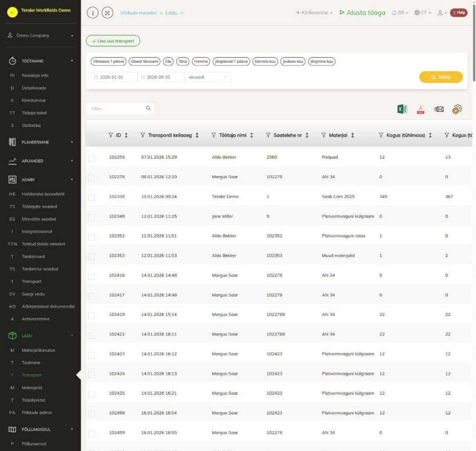This screenshot has height=451, width=476.
Task: Expand the ARUANDED sidebar section
Action: click(x=41, y=161)
